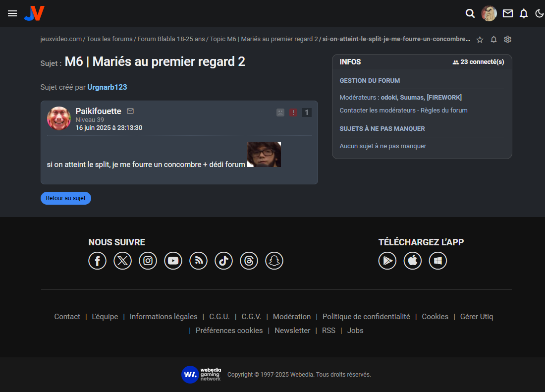Screen dimensions: 545x392
Task: Click the sad-face blacklist icon on post
Action: (x=280, y=112)
